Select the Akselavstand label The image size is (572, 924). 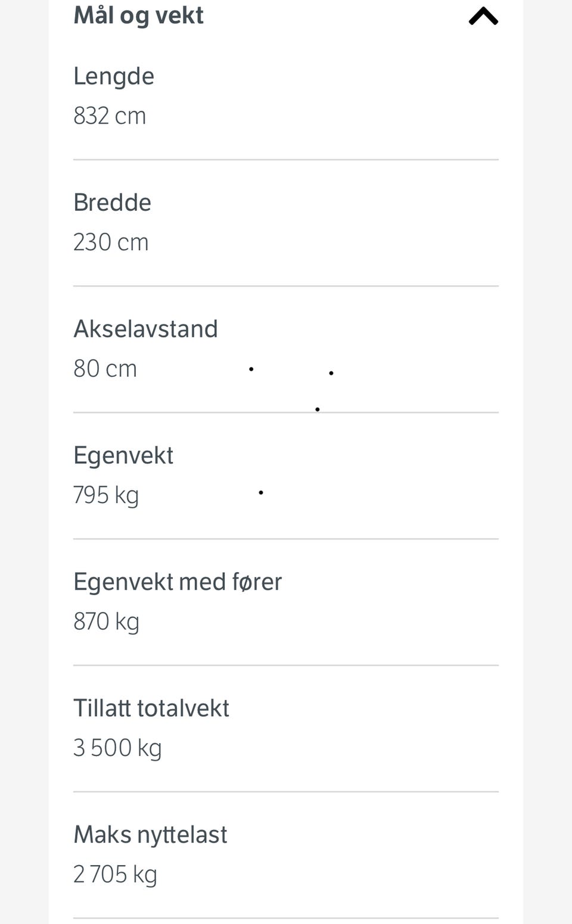[145, 329]
